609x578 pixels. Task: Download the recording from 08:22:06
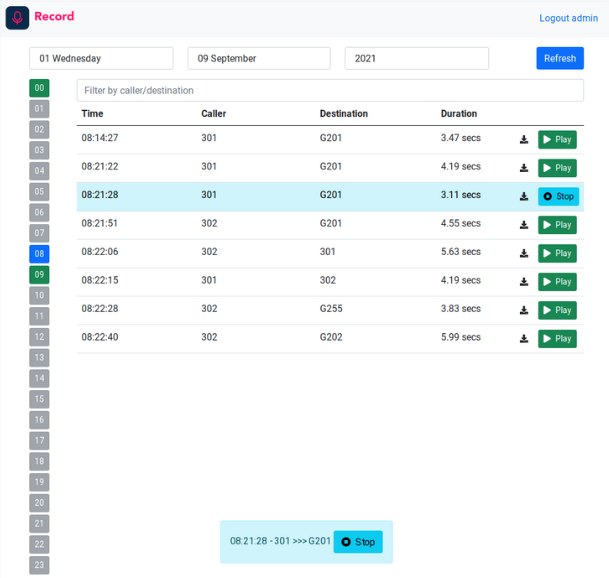click(x=524, y=254)
